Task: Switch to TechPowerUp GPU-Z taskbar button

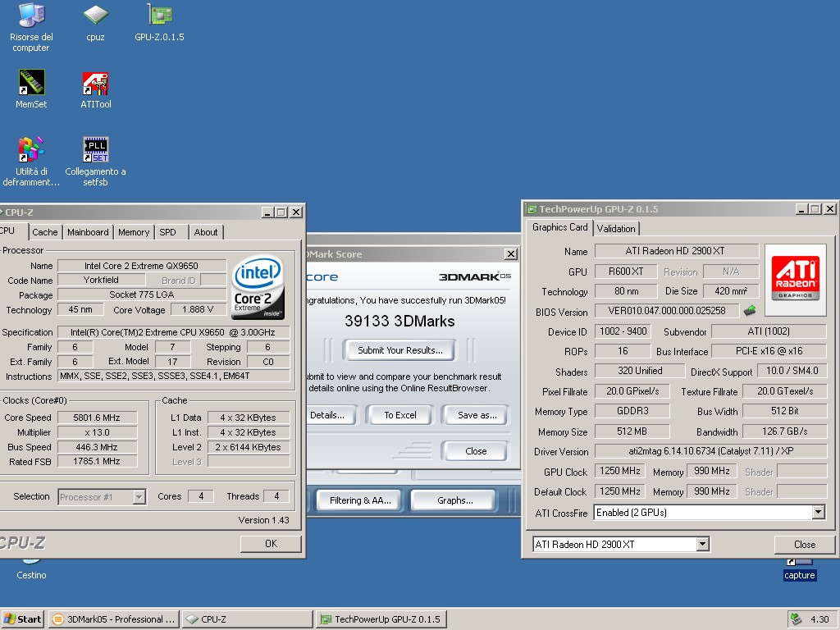Action: click(x=381, y=619)
